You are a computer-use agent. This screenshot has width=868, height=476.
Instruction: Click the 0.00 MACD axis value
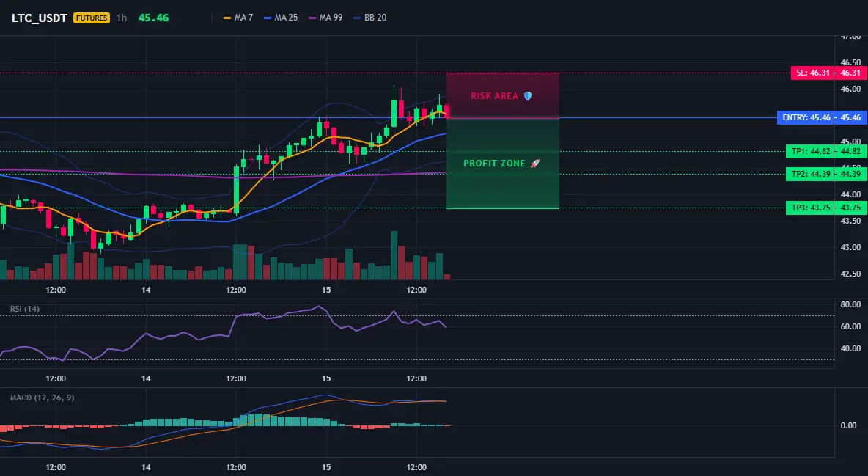[x=849, y=425]
